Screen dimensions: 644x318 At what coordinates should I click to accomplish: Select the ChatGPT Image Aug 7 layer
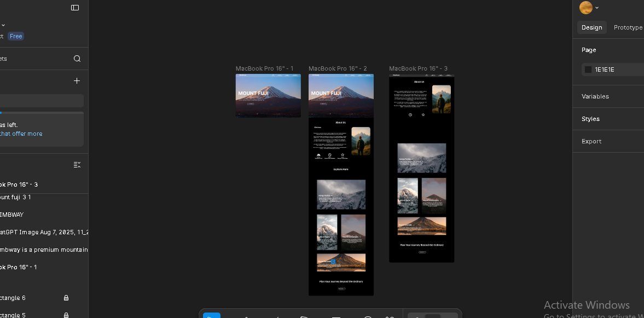coord(44,232)
